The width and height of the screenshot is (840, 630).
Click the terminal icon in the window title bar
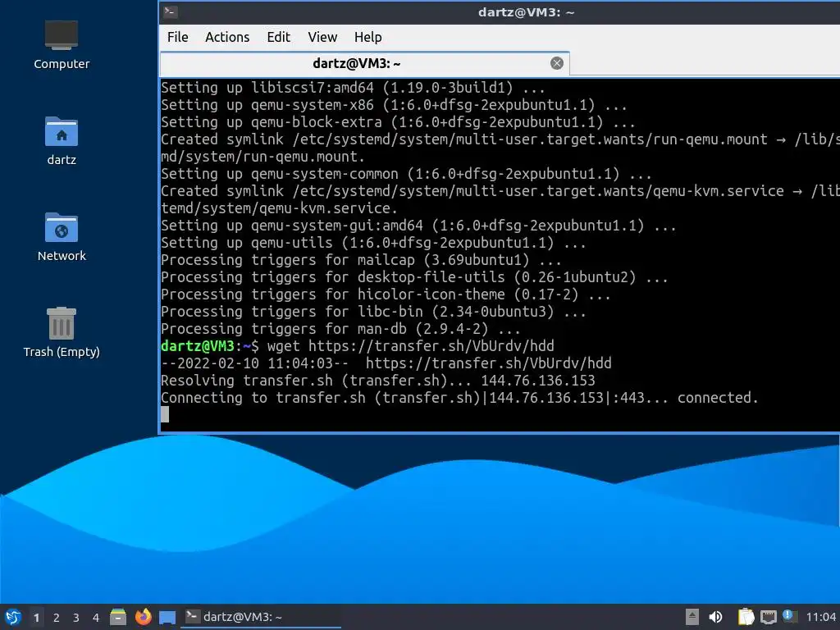click(171, 11)
